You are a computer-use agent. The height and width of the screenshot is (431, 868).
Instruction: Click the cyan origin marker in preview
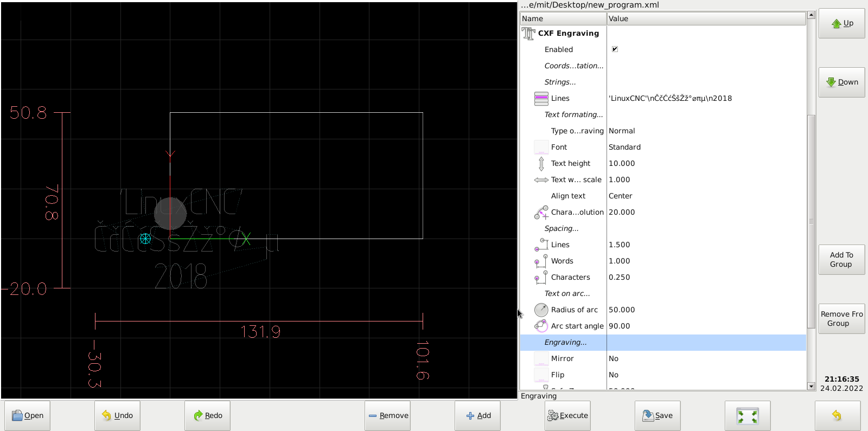click(x=145, y=239)
